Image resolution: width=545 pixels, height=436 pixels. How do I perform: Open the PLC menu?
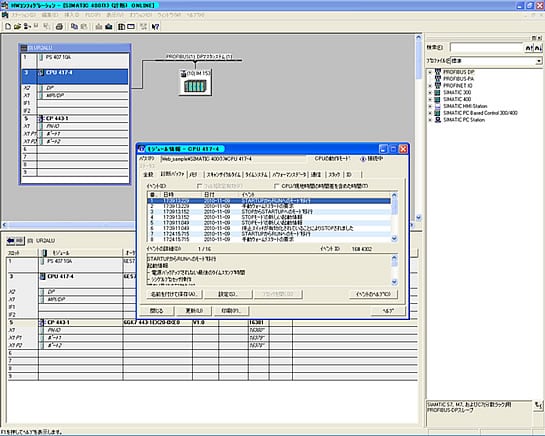coord(93,15)
